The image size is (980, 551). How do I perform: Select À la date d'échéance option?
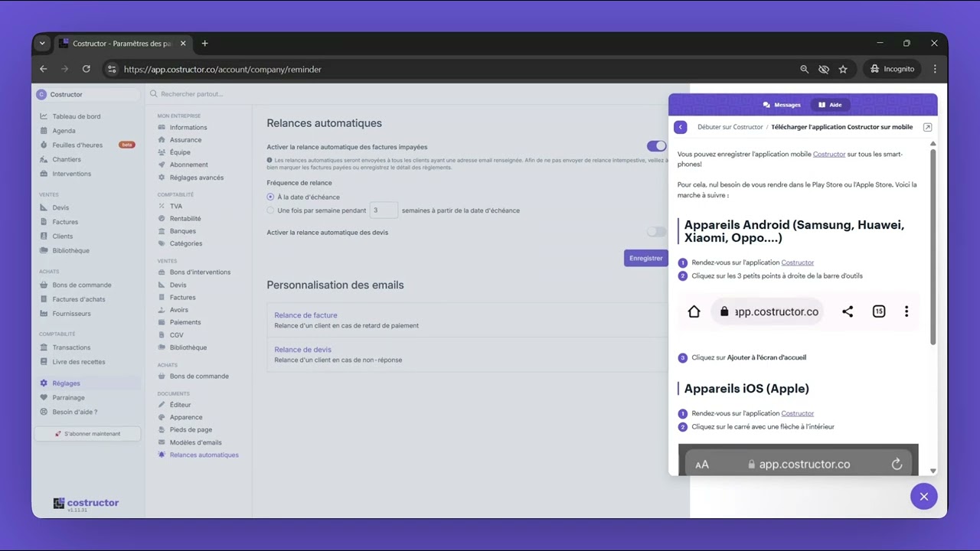point(270,197)
